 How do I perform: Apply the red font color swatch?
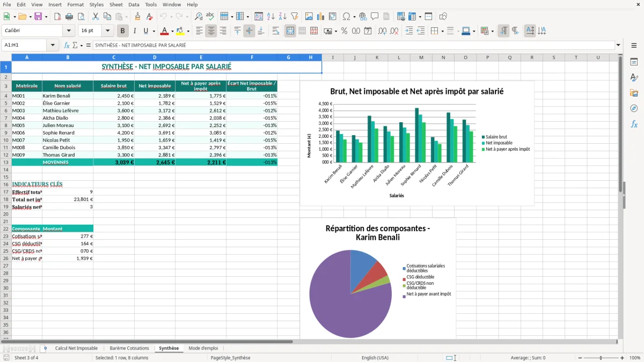[165, 31]
